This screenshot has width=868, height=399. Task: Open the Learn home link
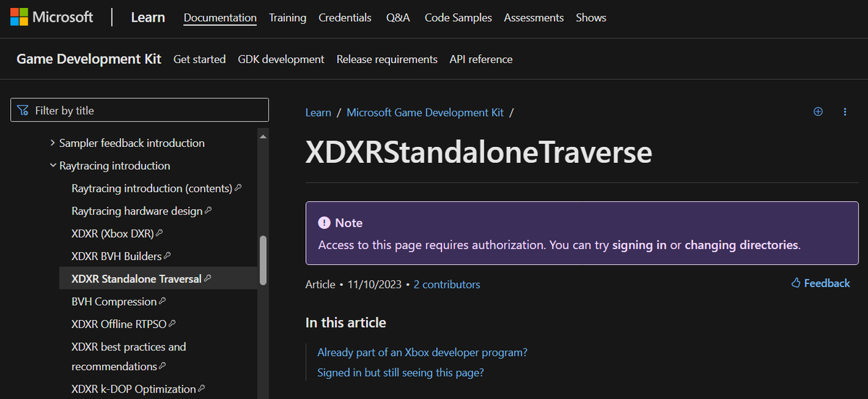tap(148, 17)
